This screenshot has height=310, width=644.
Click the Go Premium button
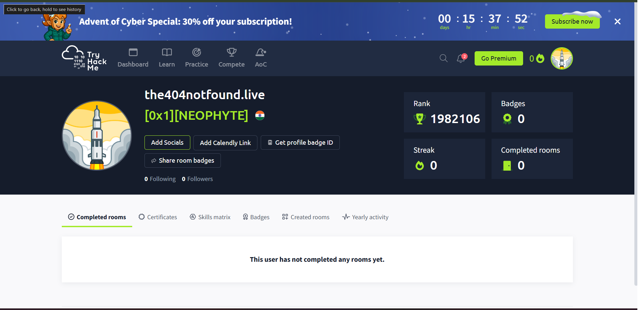(x=499, y=58)
